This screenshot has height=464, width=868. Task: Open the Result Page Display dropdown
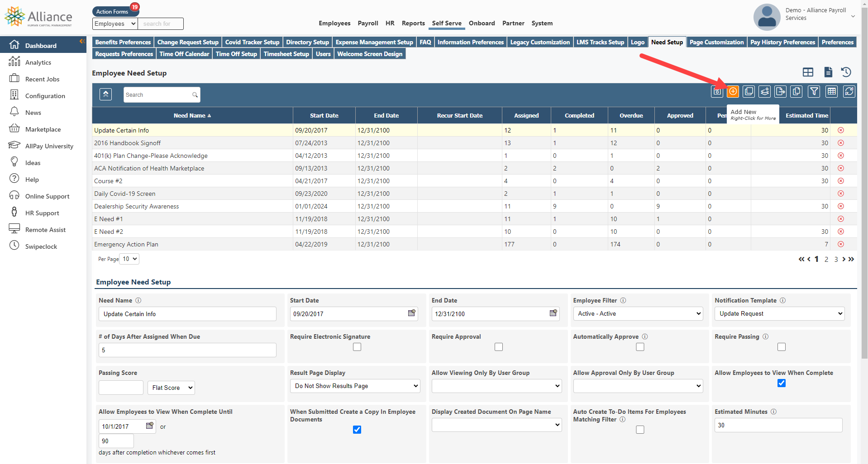[355, 386]
